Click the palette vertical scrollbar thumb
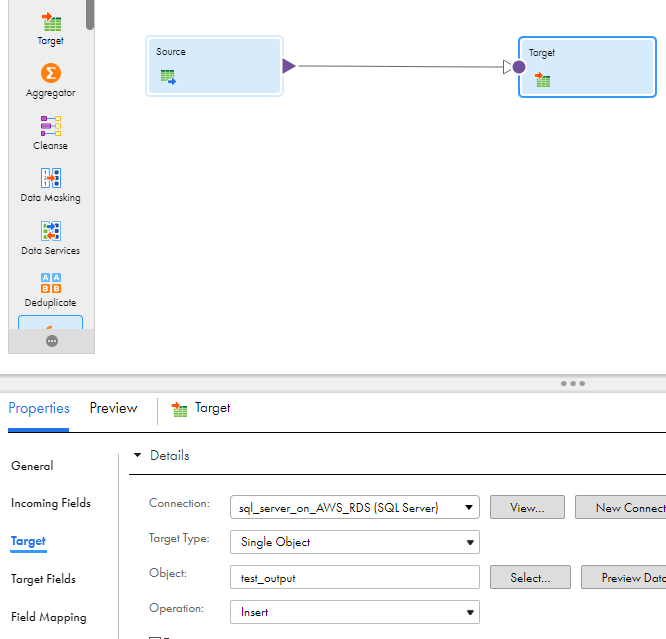Viewport: 666px width, 639px height. pos(90,14)
